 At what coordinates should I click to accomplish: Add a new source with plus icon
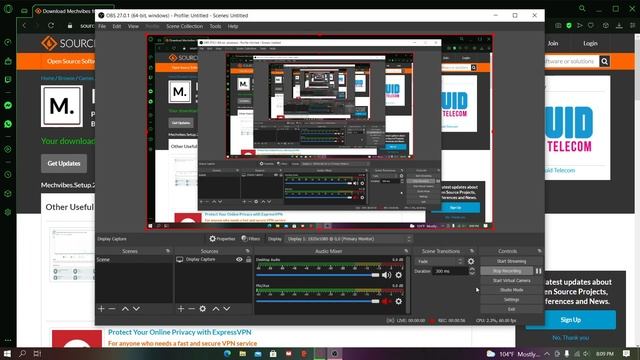tap(181, 309)
